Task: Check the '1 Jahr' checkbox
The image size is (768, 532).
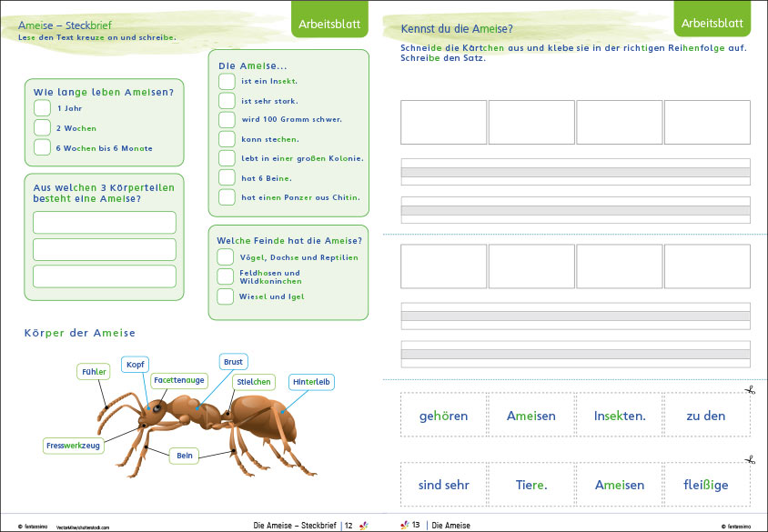Action: 42,108
